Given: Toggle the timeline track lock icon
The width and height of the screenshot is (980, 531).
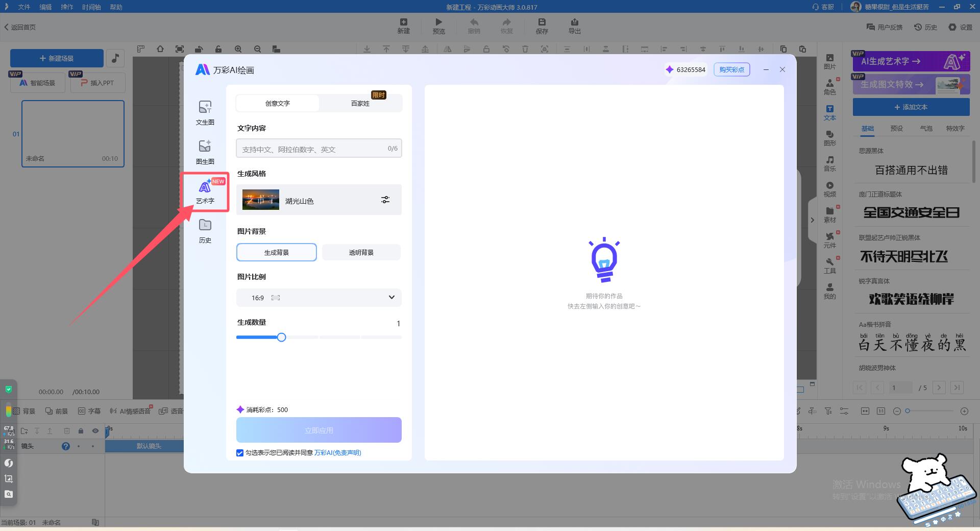Looking at the screenshot, I should (x=81, y=431).
